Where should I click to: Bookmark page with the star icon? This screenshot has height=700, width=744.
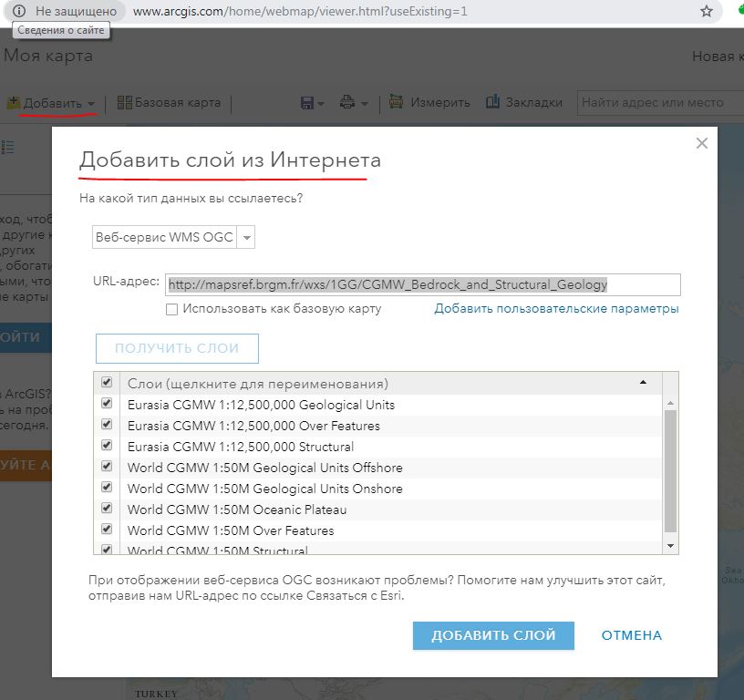click(x=707, y=11)
